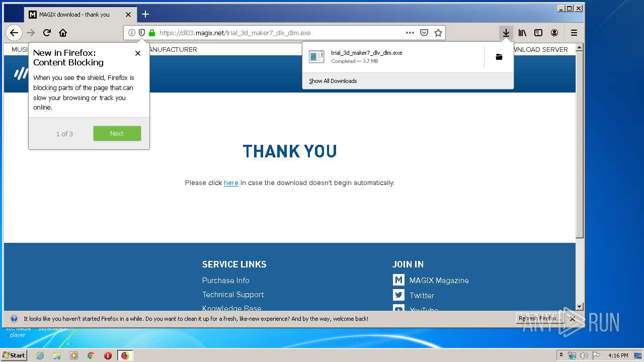Viewport: 644px width, 362px height.
Task: Click the MAGIX Magazine M icon
Action: pos(398,280)
